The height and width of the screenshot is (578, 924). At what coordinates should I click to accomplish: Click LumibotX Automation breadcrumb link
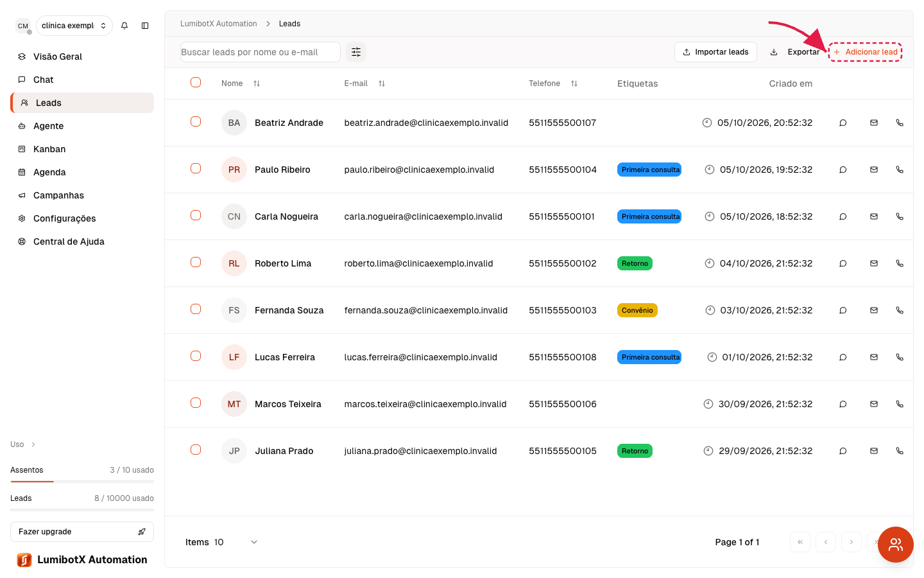pyautogui.click(x=219, y=24)
